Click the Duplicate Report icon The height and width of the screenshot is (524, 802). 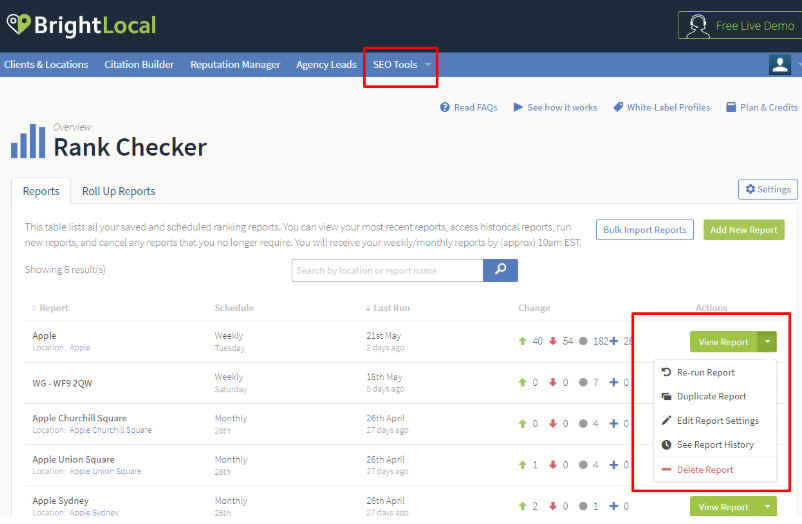tap(666, 396)
